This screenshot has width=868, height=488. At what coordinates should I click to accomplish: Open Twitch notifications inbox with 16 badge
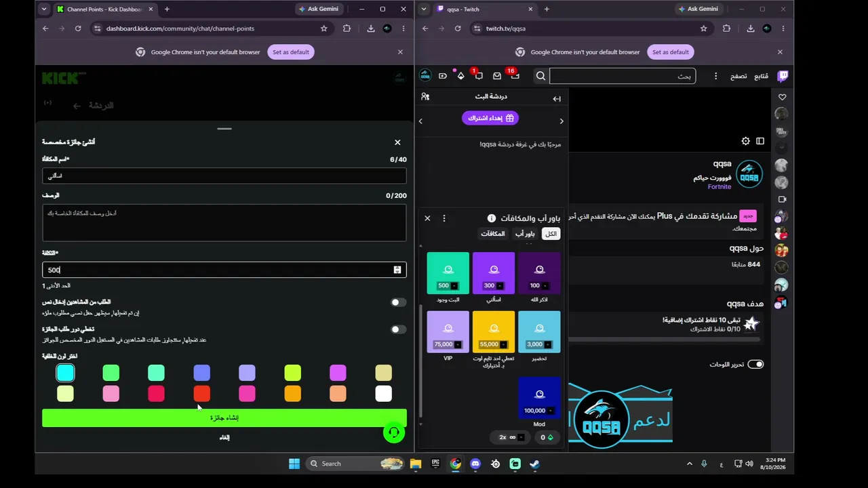(515, 76)
